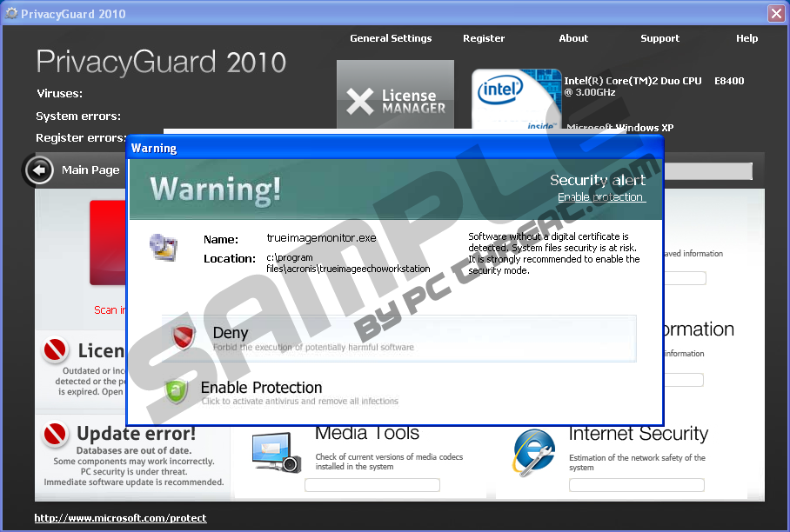Screen dimensions: 790x532
Task: Open the microsoft.com/protect link
Action: point(120,518)
